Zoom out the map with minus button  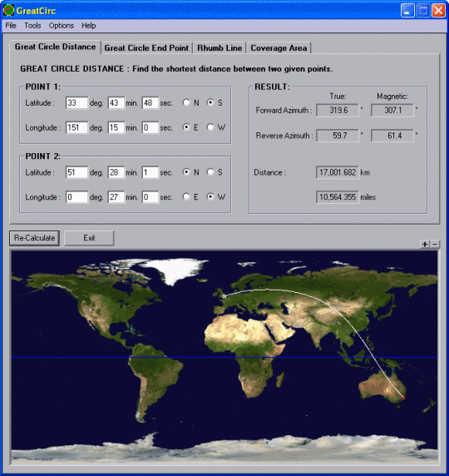(435, 244)
